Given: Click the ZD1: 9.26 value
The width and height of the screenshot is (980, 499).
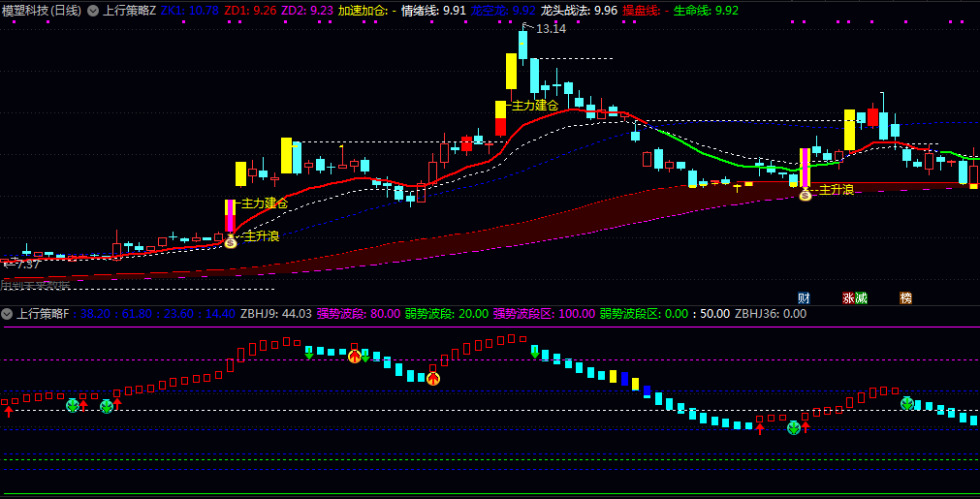Looking at the screenshot, I should click(250, 11).
